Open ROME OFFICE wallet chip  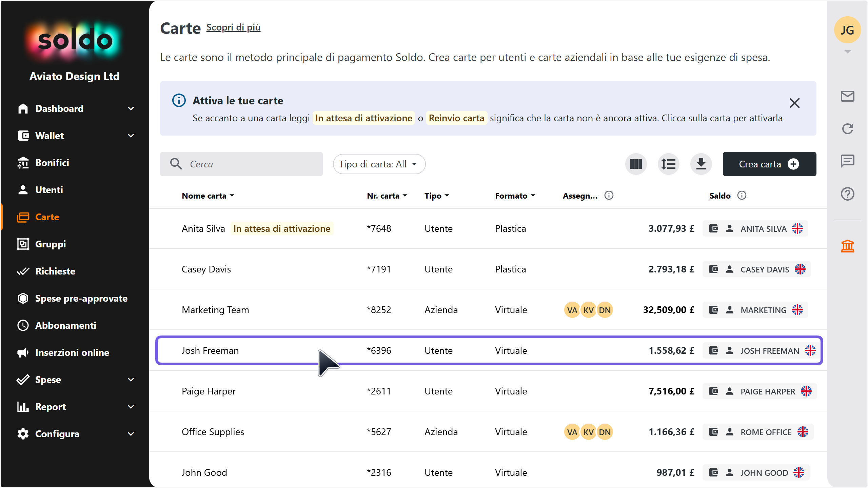758,432
